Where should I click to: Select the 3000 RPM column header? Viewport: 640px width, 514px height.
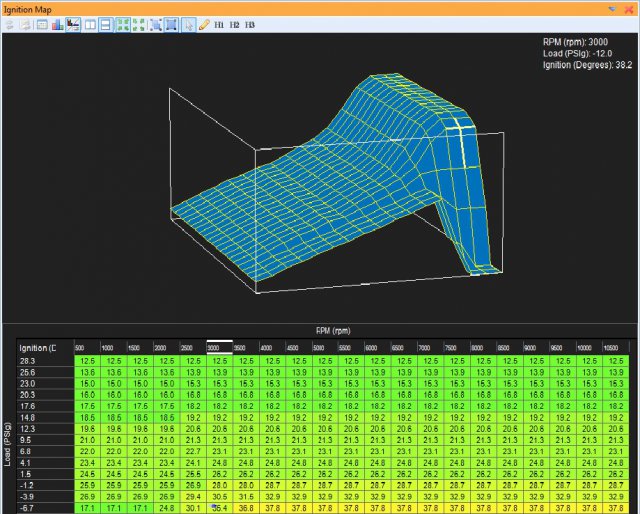[219, 346]
